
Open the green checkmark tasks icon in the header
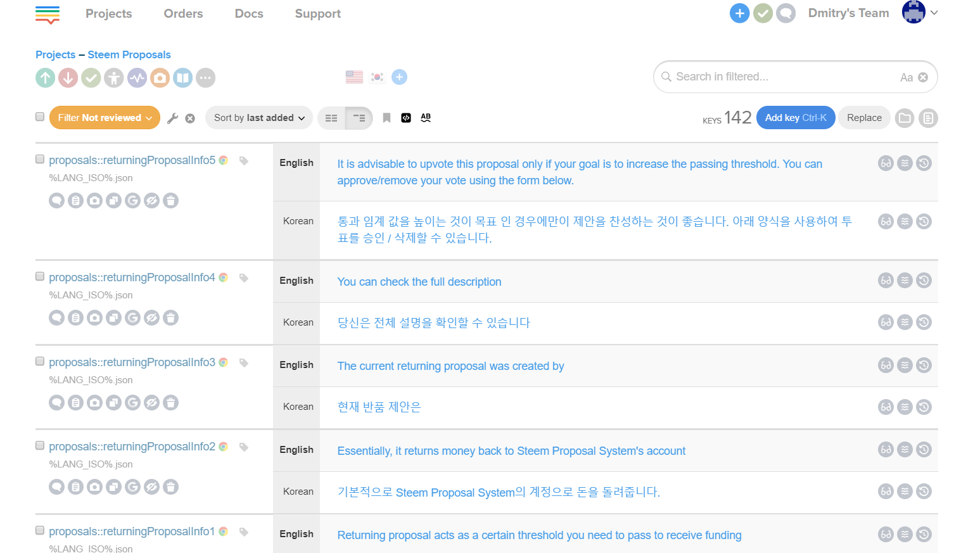(x=763, y=13)
